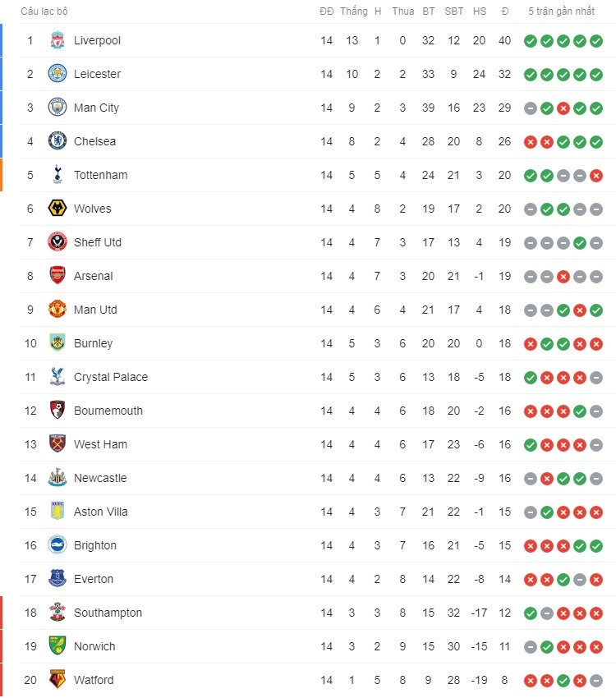
Task: Click the Thắng column header
Action: tap(354, 11)
